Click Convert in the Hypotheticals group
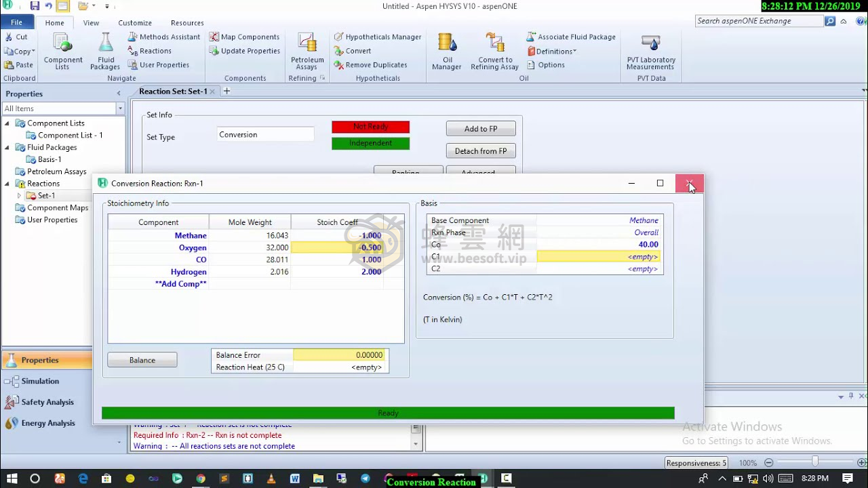Viewport: 868px width, 488px height. tap(352, 51)
